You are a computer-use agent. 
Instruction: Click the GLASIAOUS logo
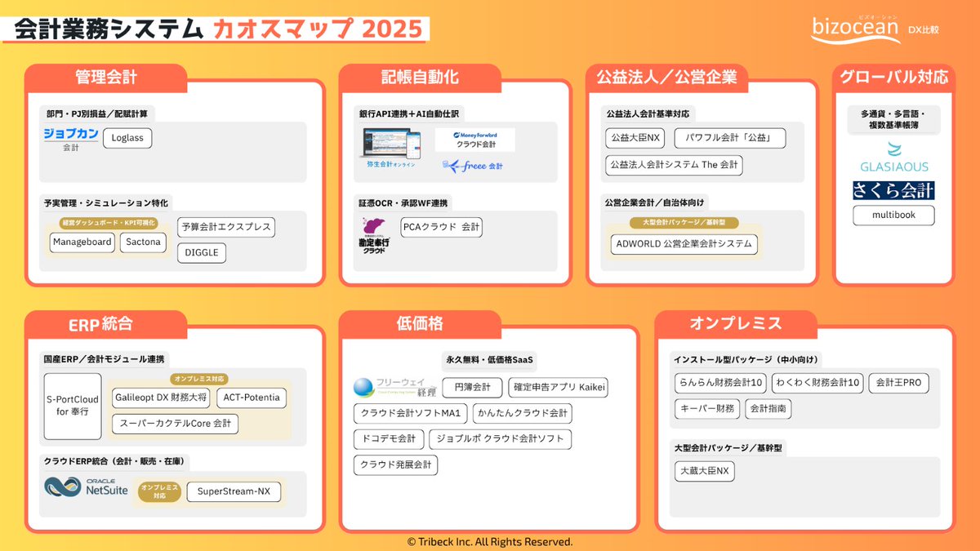pyautogui.click(x=894, y=158)
